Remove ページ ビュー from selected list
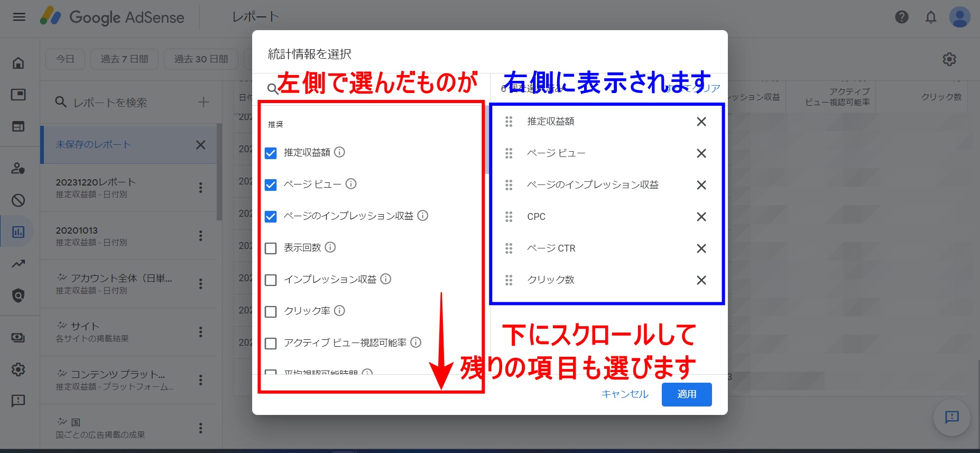Viewport: 980px width, 453px height. click(x=701, y=153)
